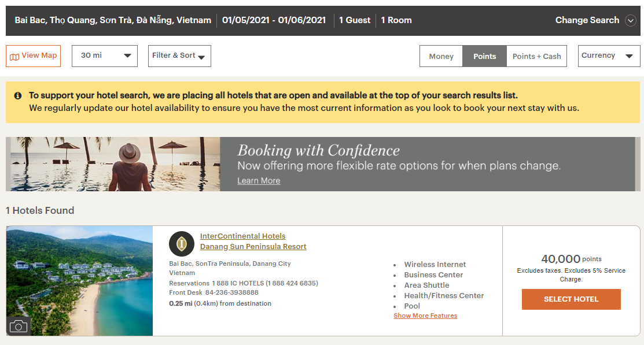Click the map icon in View Map
Viewport: 644px width, 345px height.
[14, 57]
